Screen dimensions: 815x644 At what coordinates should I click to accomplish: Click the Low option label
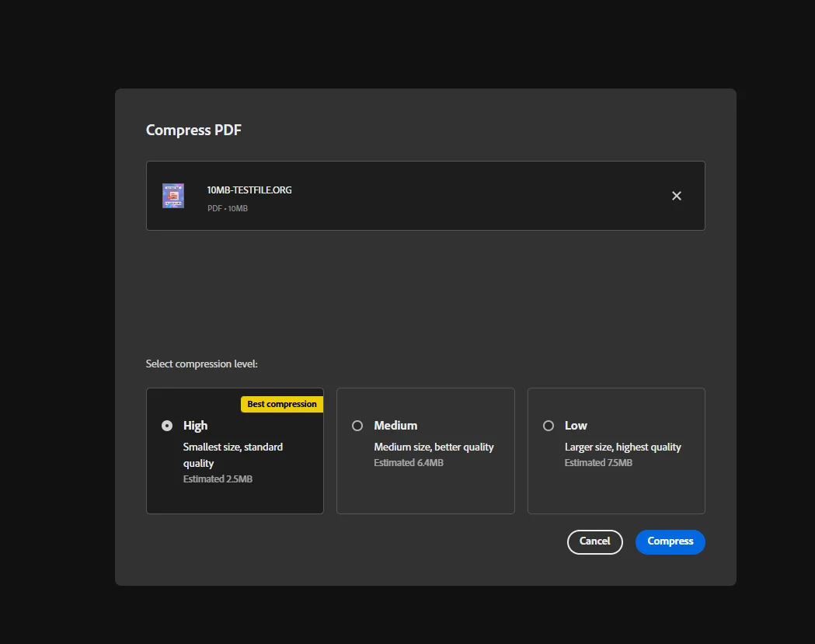coord(576,426)
